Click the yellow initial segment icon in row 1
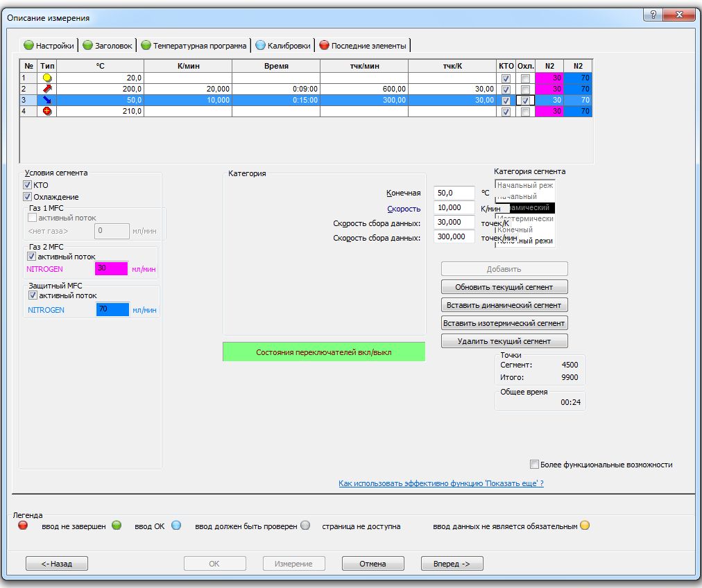The image size is (702, 588). [x=47, y=78]
